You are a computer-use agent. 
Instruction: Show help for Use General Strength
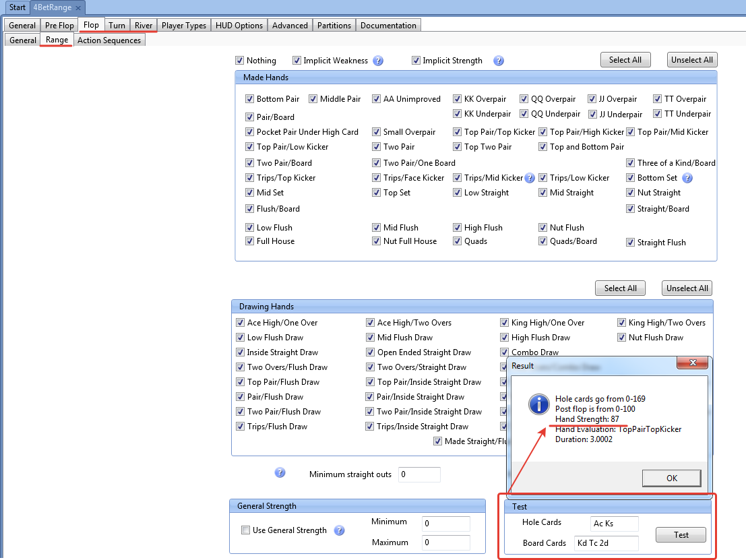click(340, 530)
